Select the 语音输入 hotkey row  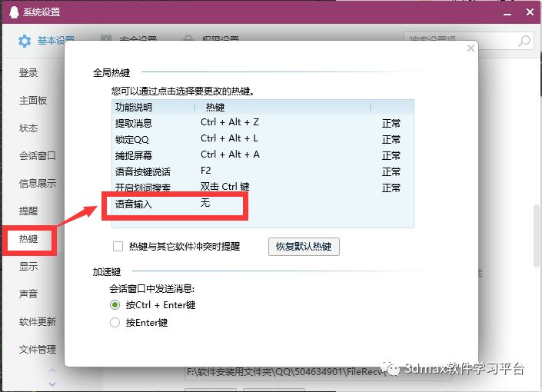[x=263, y=204]
